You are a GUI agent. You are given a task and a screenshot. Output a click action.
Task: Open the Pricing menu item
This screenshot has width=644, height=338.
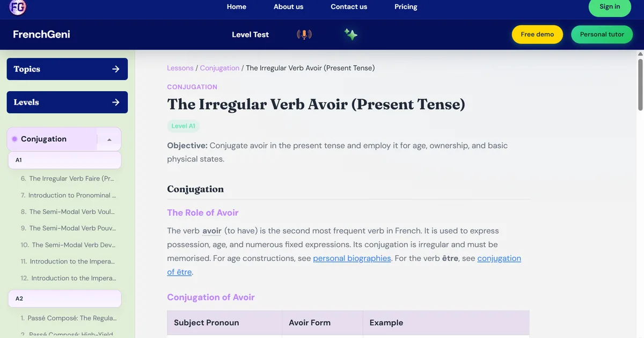click(x=406, y=7)
